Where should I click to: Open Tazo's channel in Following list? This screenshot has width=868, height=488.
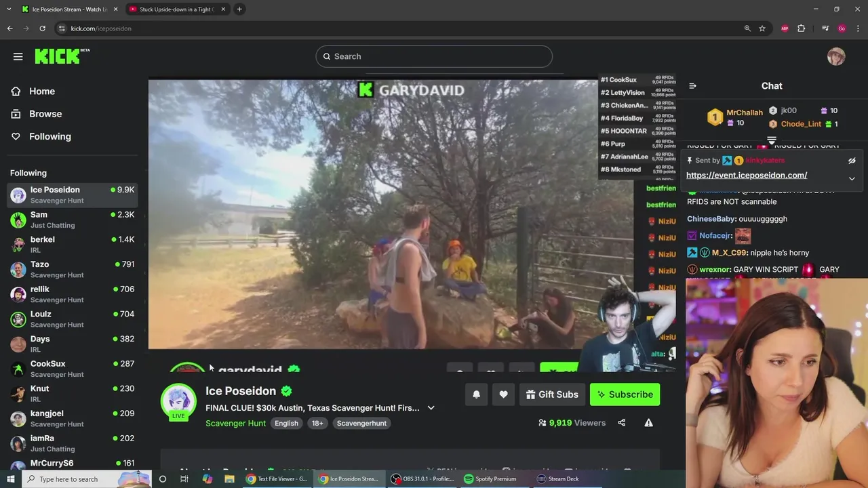[x=73, y=269]
